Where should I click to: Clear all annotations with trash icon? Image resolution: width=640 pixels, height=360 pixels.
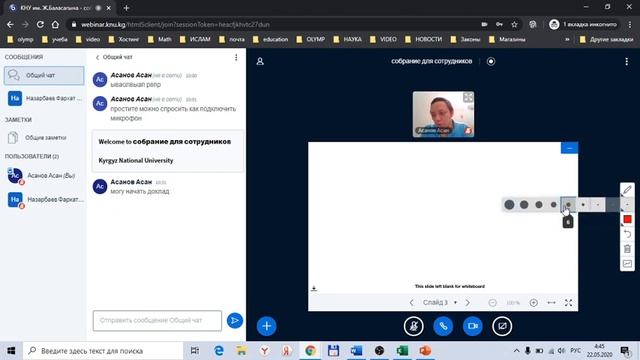[x=627, y=249]
